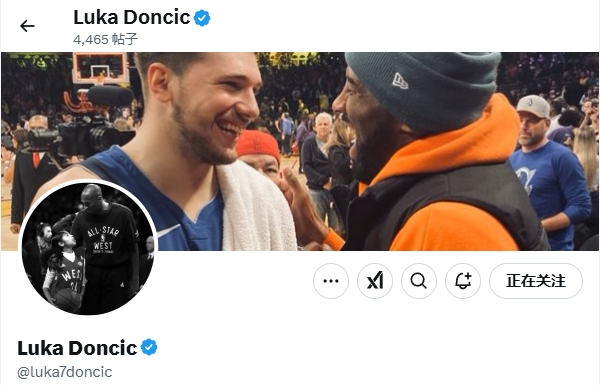Viewport: 600px width, 385px height.
Task: Open the Grok profile summary icon
Action: (x=375, y=281)
